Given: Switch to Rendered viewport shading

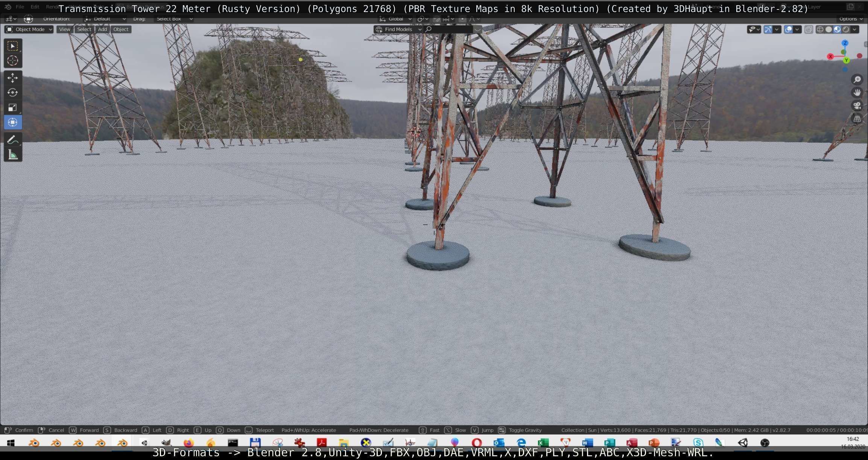Looking at the screenshot, I should [x=846, y=29].
